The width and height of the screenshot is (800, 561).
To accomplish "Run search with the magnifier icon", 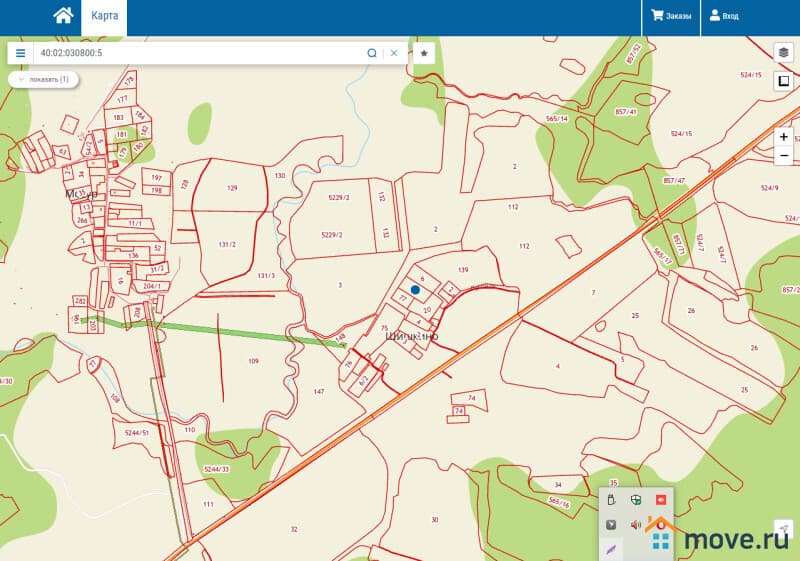I will point(372,53).
